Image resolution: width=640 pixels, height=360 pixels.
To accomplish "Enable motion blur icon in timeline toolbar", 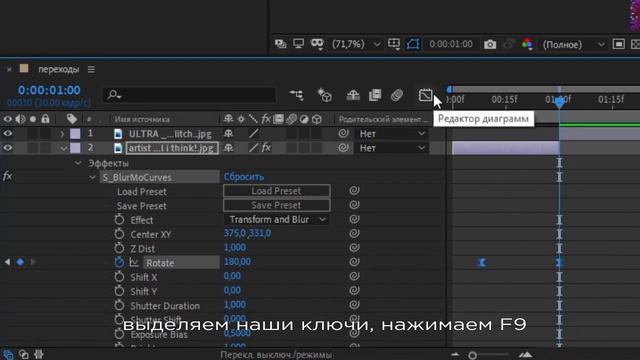I will pos(397,95).
